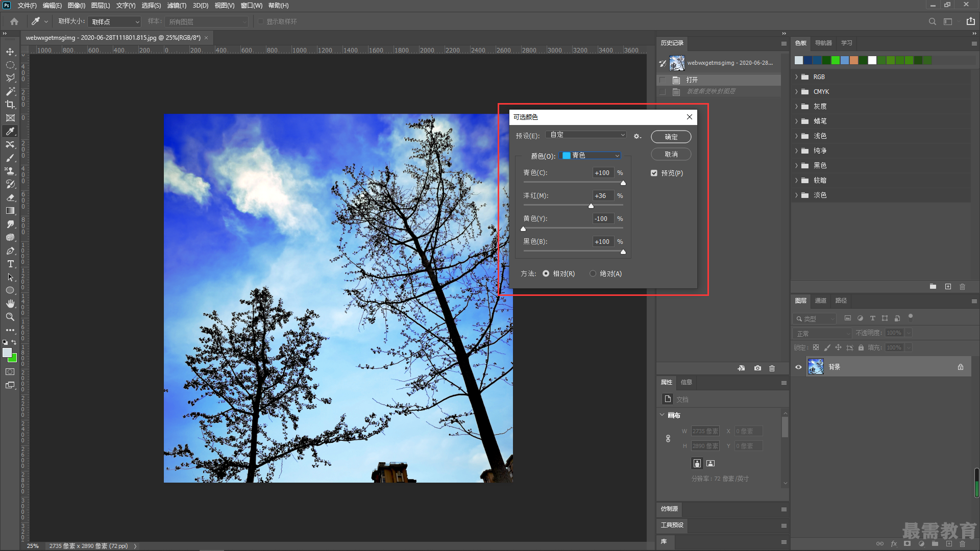
Task: Open the 文件(F) menu
Action: click(27, 6)
